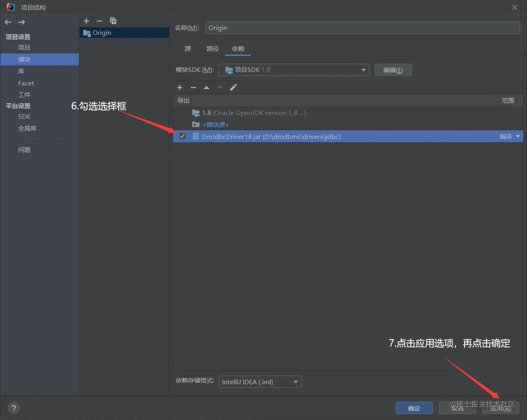Image resolution: width=527 pixels, height=420 pixels.
Task: Move dependency up in the list
Action: click(207, 88)
